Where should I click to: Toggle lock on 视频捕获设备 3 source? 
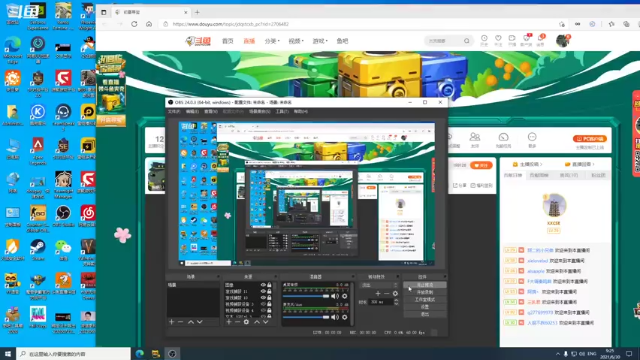tap(269, 304)
